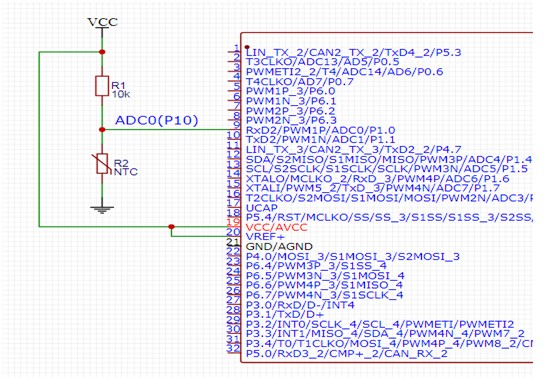Click the VREF+ pin label
This screenshot has width=556, height=379.
[265, 237]
